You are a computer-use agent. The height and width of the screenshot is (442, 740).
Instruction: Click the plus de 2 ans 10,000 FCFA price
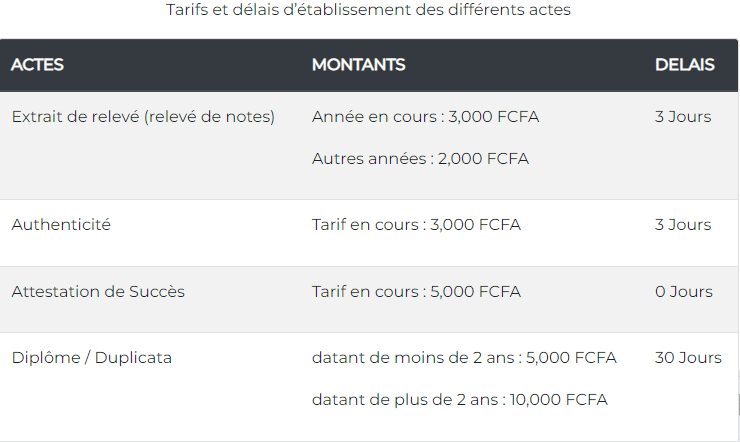(459, 400)
